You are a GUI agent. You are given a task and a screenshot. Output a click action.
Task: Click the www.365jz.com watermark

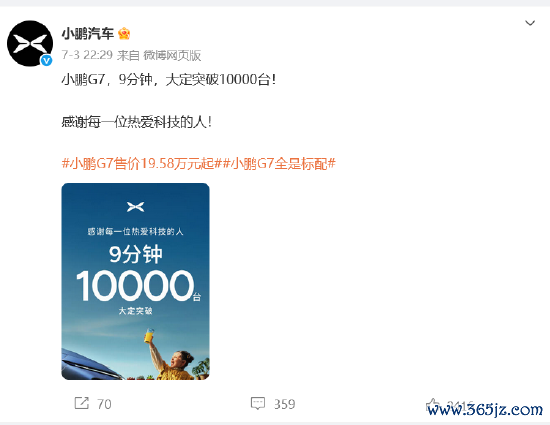(x=485, y=410)
